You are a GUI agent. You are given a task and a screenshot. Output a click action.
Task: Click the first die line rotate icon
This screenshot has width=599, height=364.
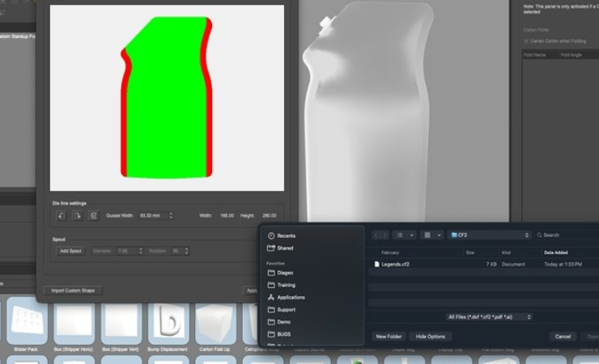[x=62, y=215]
